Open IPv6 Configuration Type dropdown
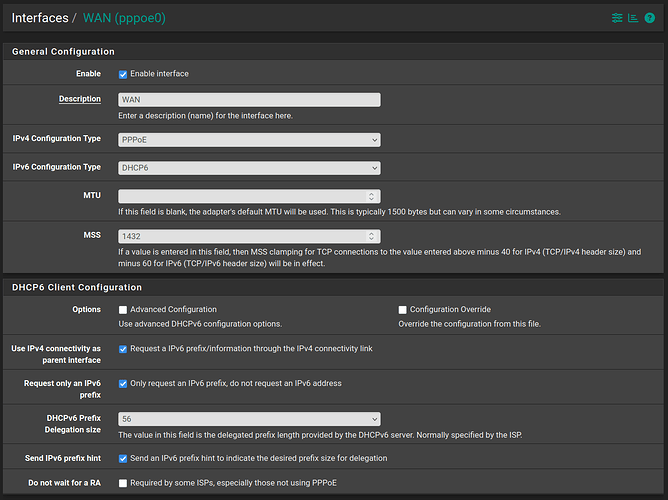Screen dimensions: 668x500 (x=248, y=168)
